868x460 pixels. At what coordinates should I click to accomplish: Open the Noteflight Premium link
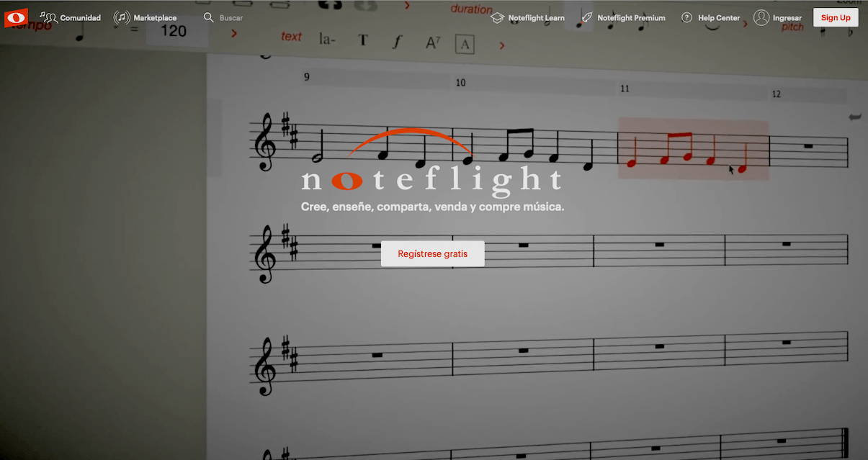623,17
